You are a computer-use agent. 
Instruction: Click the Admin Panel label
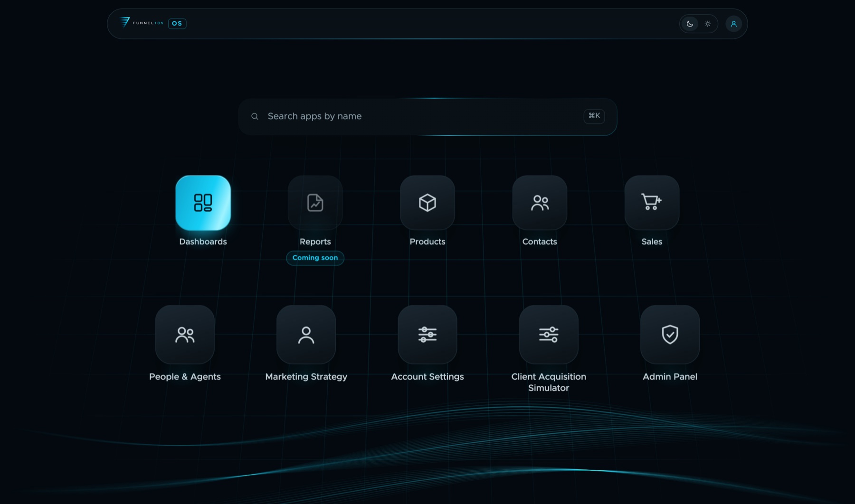[x=670, y=377]
